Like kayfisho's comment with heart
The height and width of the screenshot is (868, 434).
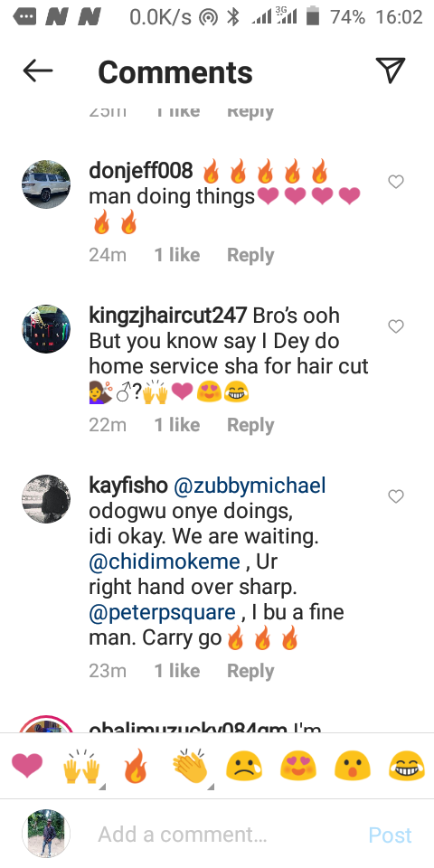click(396, 496)
